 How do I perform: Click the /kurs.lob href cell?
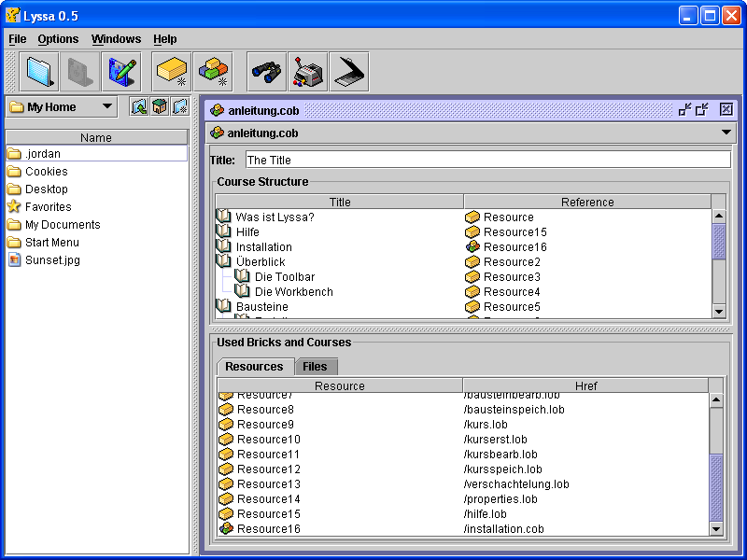(x=586, y=425)
